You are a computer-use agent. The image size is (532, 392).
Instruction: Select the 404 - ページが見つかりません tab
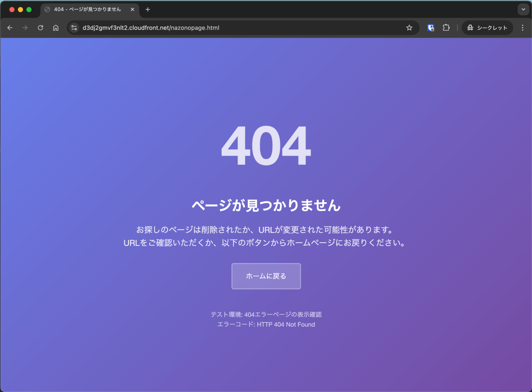[x=87, y=10]
